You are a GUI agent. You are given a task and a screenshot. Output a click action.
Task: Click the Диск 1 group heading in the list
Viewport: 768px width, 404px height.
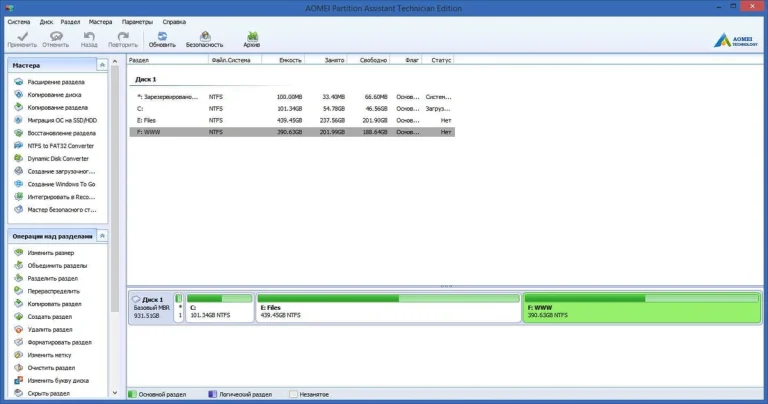pyautogui.click(x=145, y=79)
